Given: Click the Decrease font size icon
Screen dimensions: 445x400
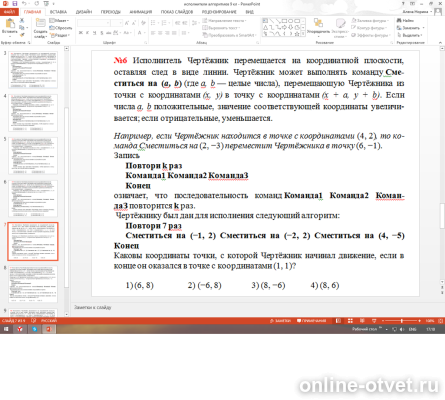Looking at the screenshot, I should click(134, 23).
